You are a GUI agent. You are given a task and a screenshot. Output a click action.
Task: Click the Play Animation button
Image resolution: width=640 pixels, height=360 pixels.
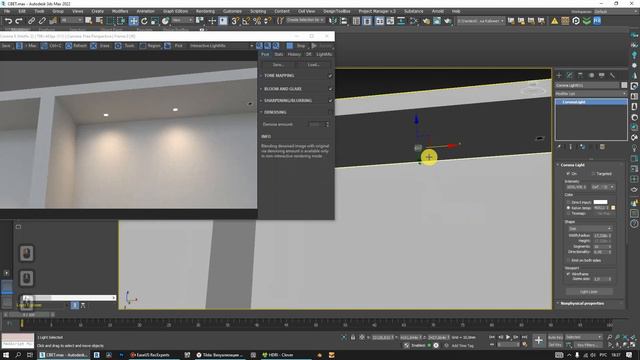pyautogui.click(x=508, y=337)
